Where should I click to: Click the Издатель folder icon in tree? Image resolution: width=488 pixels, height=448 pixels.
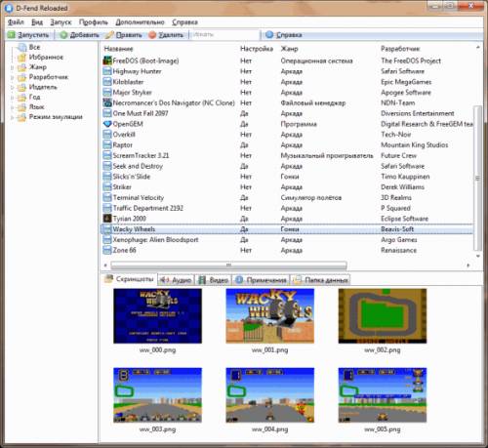21,87
